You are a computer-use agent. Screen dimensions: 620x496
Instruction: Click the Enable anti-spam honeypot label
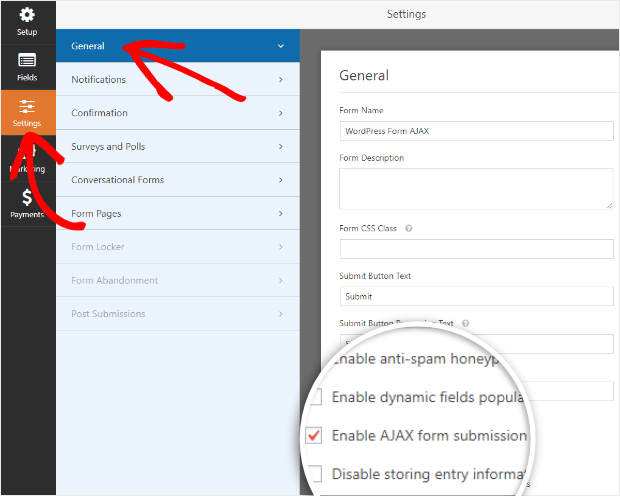415,359
